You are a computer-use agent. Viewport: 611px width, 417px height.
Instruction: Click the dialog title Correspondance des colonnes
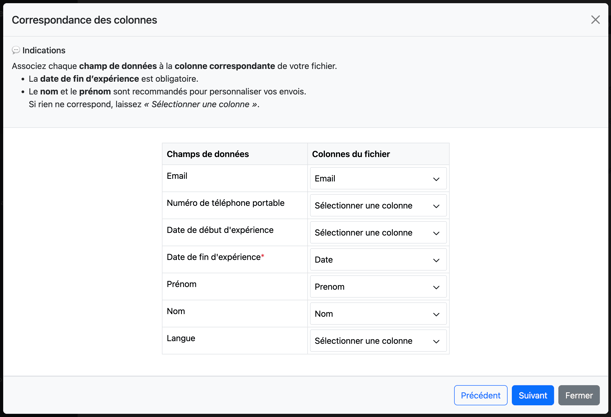(84, 20)
